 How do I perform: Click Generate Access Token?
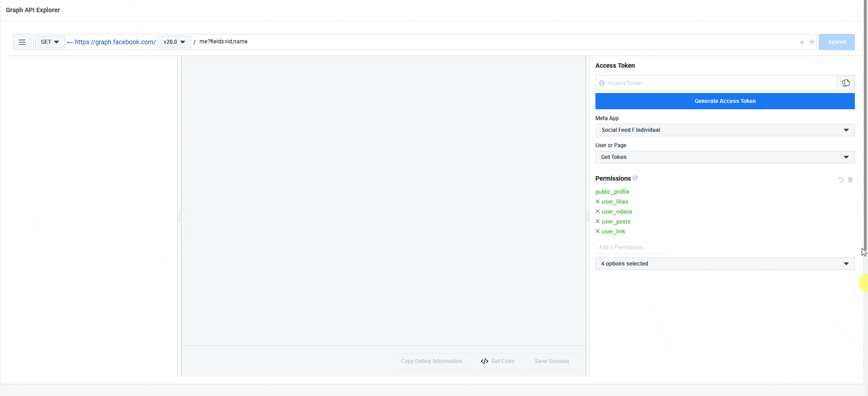[x=725, y=101]
